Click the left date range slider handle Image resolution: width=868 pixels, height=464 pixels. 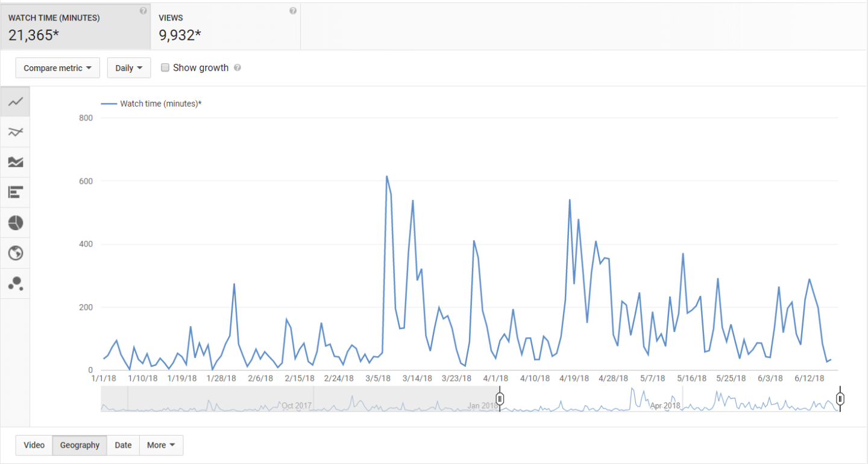pos(500,398)
